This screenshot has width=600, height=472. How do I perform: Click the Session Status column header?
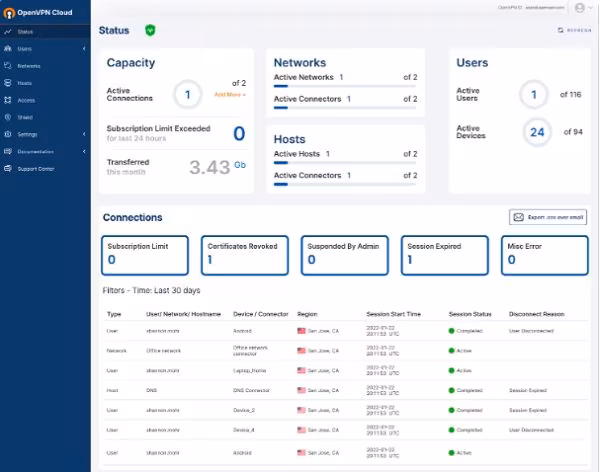click(x=470, y=314)
